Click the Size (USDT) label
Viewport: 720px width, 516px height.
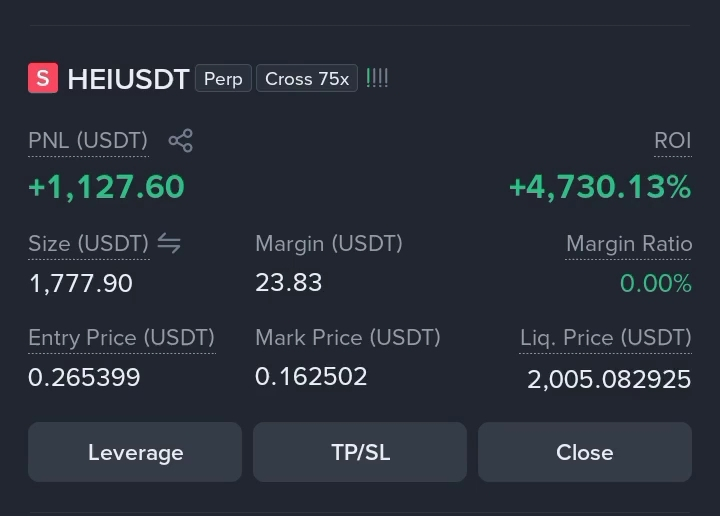point(89,243)
